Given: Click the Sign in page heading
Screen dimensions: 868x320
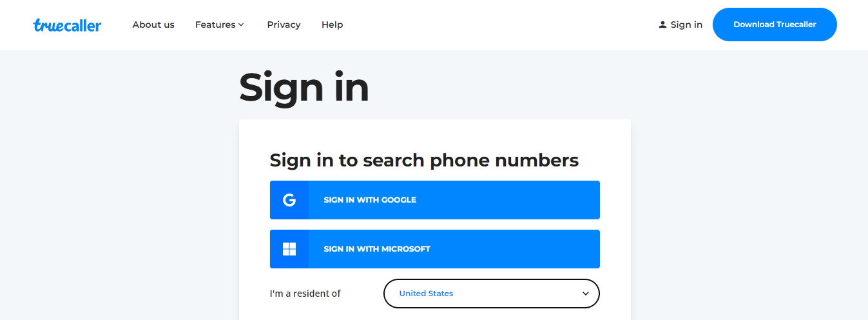Looking at the screenshot, I should tap(304, 87).
